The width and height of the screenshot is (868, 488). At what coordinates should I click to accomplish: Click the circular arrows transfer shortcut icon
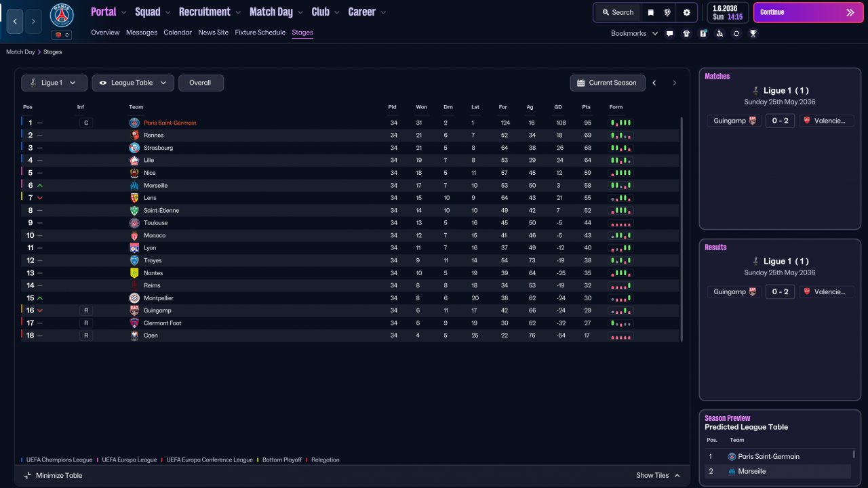pos(736,33)
